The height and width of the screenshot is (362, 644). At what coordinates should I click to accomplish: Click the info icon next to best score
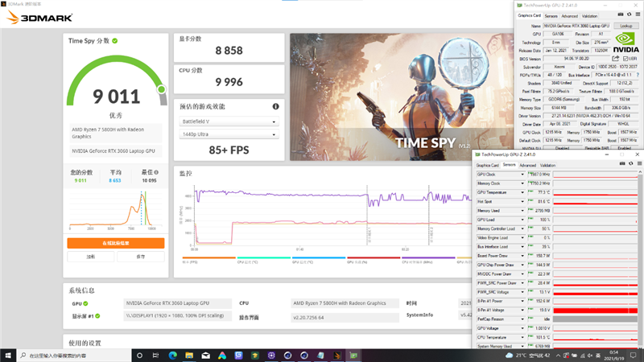pos(156,172)
